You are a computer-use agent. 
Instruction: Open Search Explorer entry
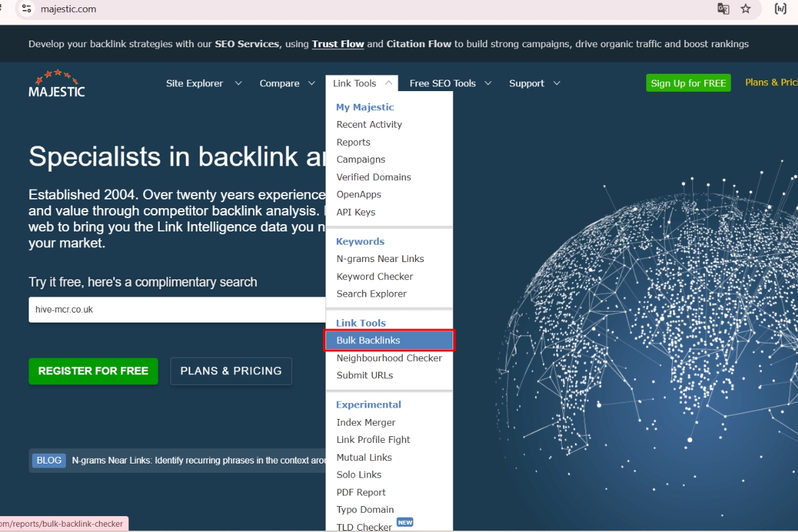pyautogui.click(x=371, y=294)
